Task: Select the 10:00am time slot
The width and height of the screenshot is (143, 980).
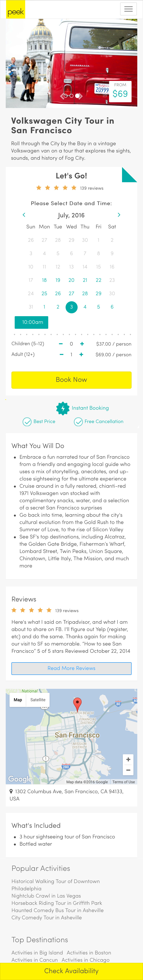Action: click(x=32, y=322)
